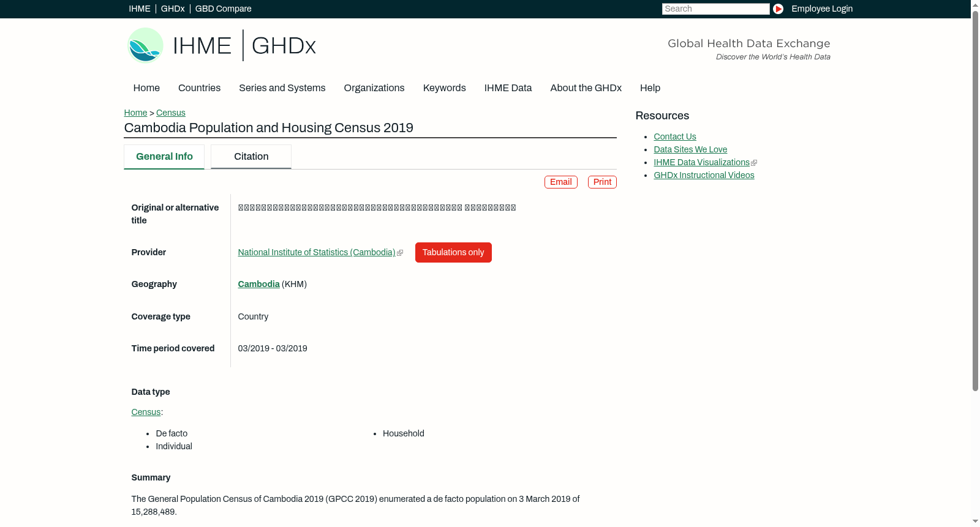
Task: Click the Print button
Action: [x=602, y=182]
